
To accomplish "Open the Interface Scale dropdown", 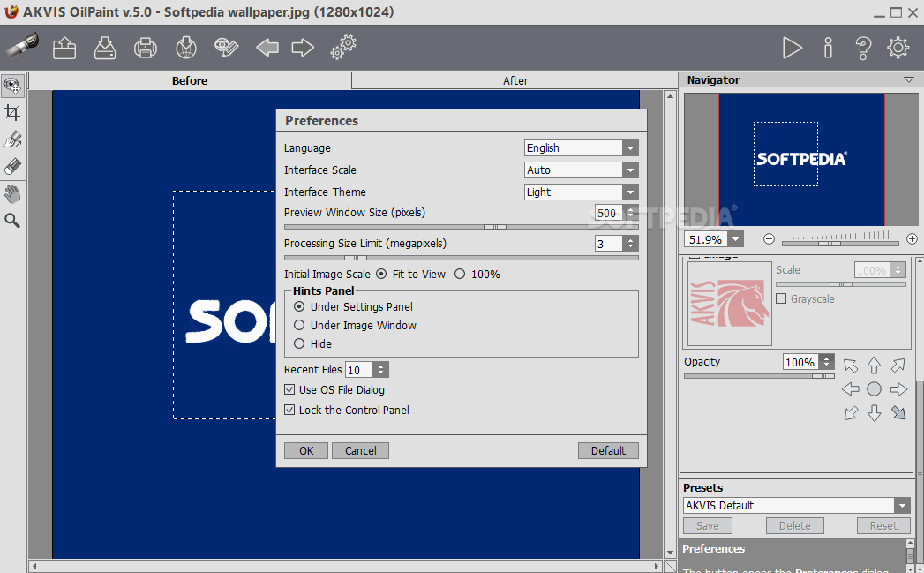I will (630, 170).
